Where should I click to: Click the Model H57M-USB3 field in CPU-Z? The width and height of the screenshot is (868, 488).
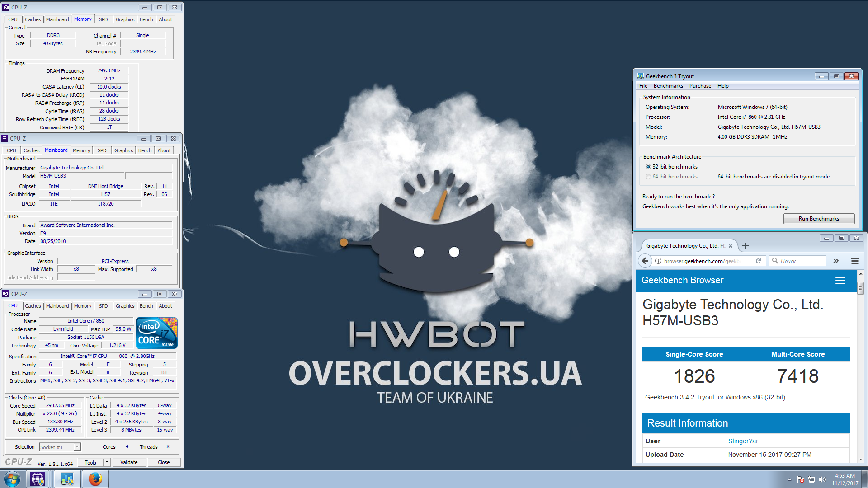click(81, 176)
